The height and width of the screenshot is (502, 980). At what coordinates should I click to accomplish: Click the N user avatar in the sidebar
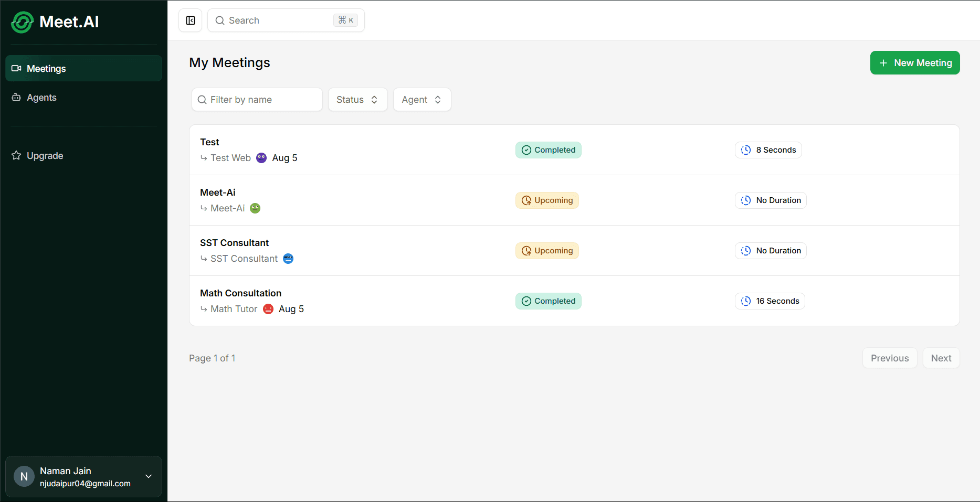(24, 476)
